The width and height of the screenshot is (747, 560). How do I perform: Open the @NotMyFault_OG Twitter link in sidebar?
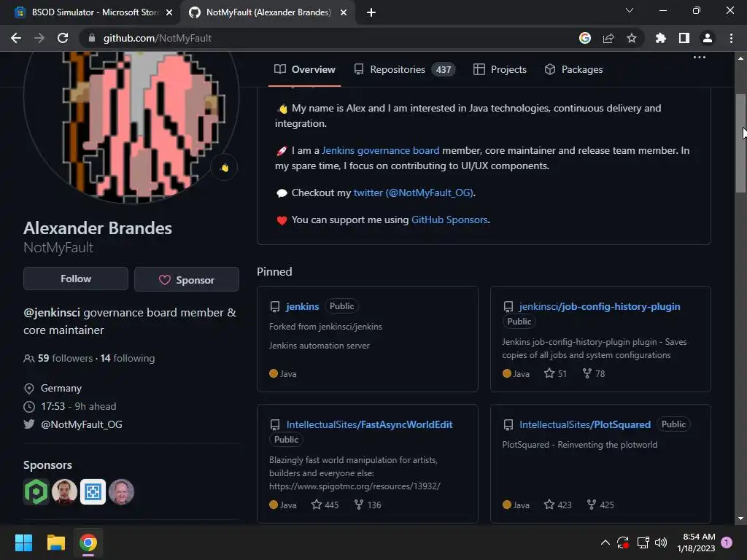point(82,424)
